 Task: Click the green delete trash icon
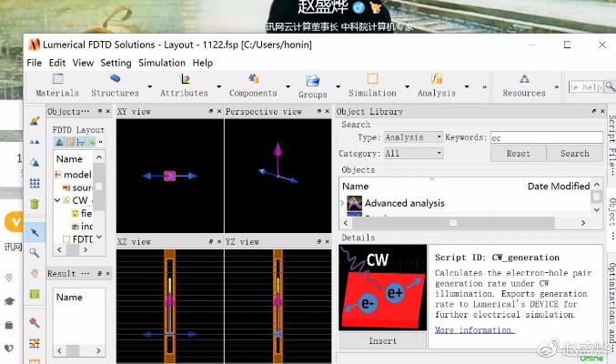(x=35, y=204)
